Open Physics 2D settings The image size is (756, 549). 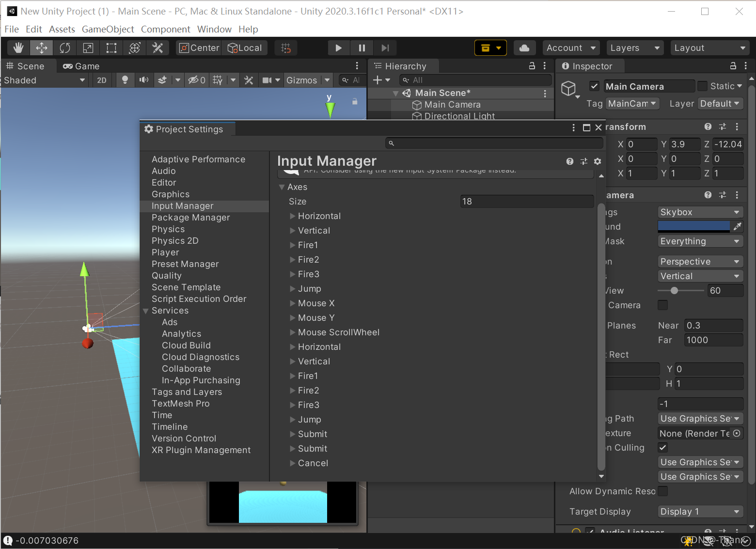(x=175, y=241)
